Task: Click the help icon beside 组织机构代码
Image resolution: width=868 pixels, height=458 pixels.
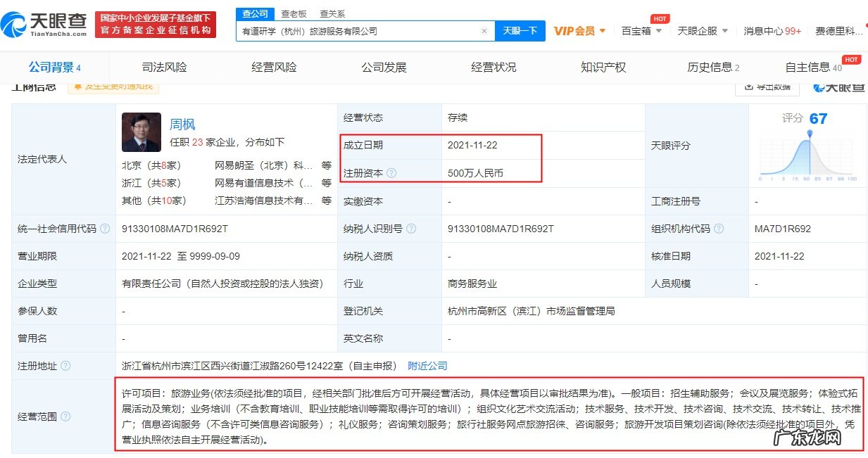Action: click(x=719, y=229)
